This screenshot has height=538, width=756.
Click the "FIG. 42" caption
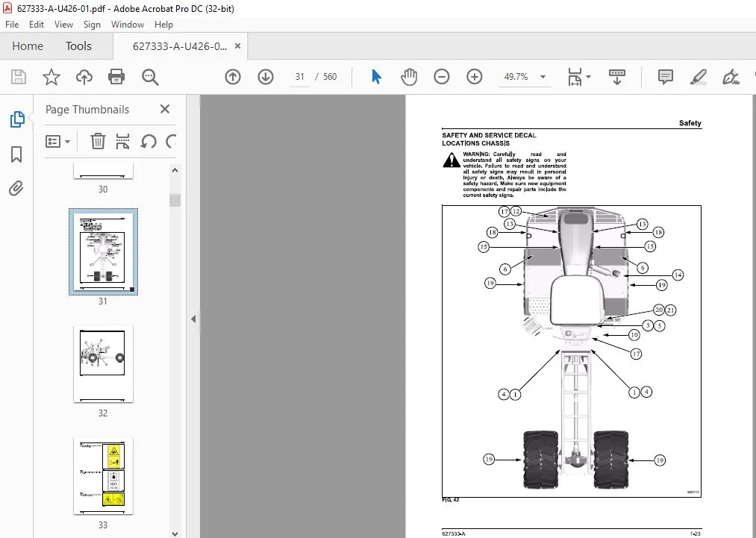(x=450, y=500)
